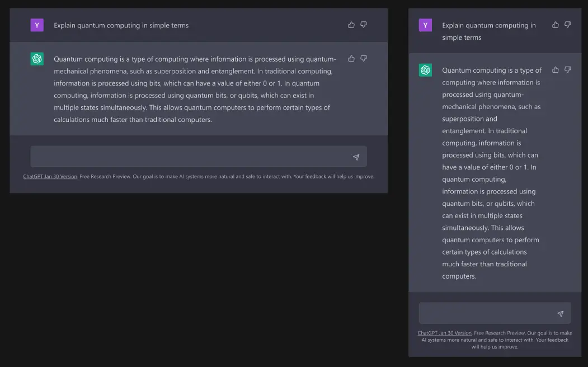Toggle thumbs up on the wide panel response
588x367 pixels.
point(351,58)
